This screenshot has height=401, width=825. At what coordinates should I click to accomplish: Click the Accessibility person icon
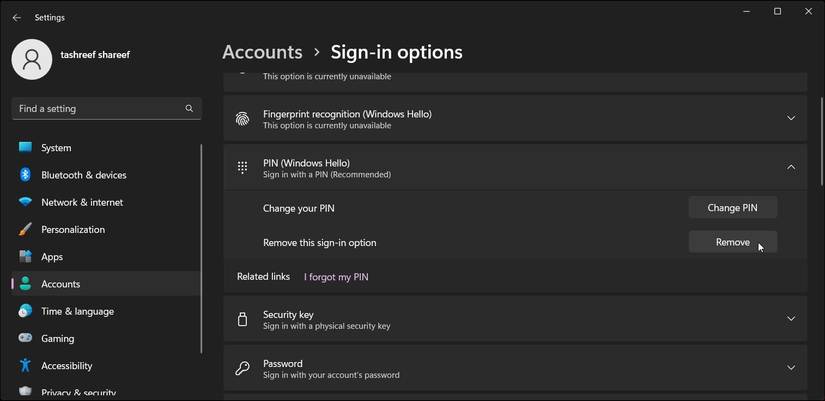[x=25, y=366]
